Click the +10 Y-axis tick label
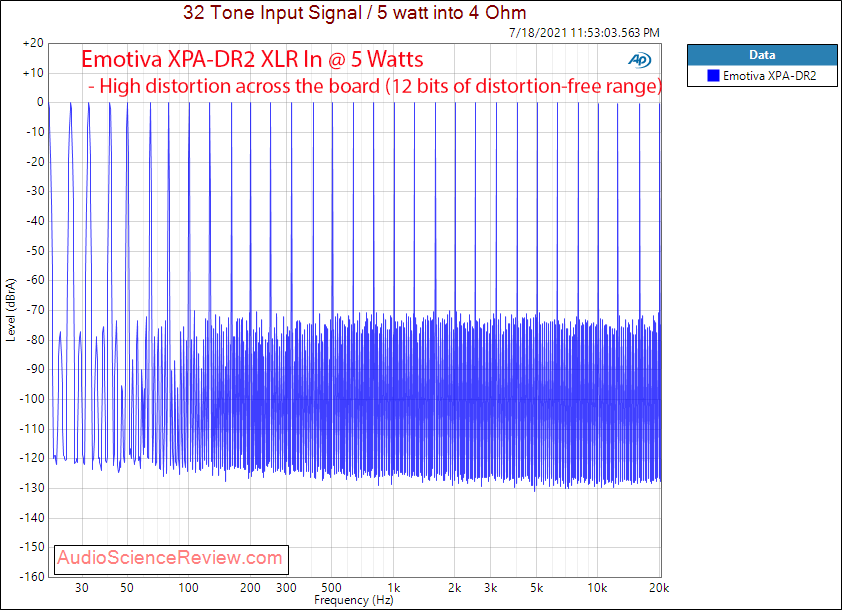The width and height of the screenshot is (842, 610). point(33,72)
